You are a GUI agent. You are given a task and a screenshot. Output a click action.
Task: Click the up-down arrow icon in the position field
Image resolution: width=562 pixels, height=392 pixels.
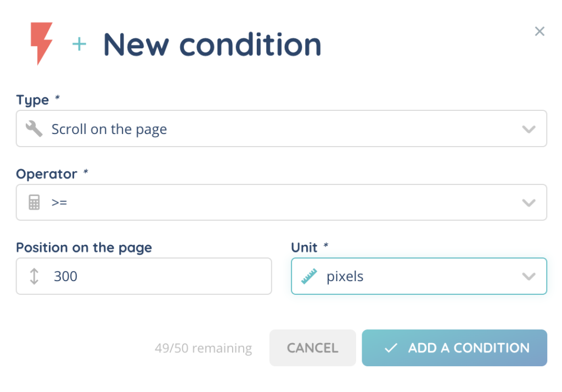(34, 276)
